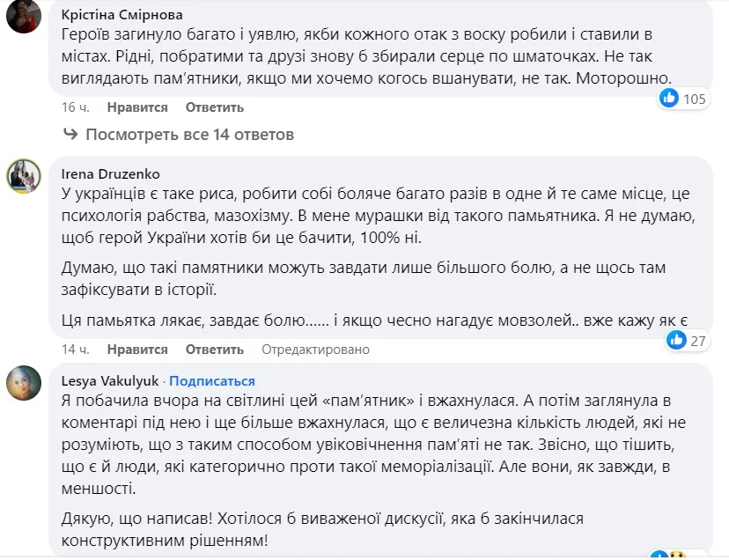Click the like reaction icon beside 105
This screenshot has height=560, width=729.
pos(670,99)
